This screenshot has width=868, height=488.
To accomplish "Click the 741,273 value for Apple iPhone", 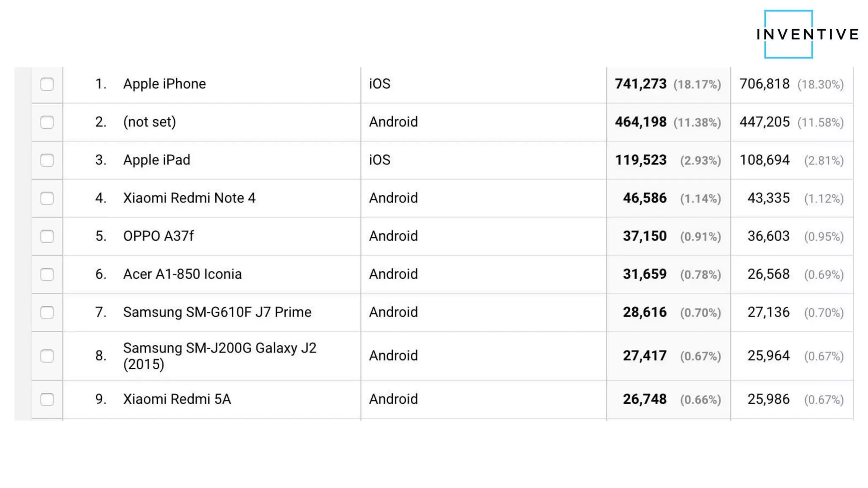I will (x=640, y=84).
